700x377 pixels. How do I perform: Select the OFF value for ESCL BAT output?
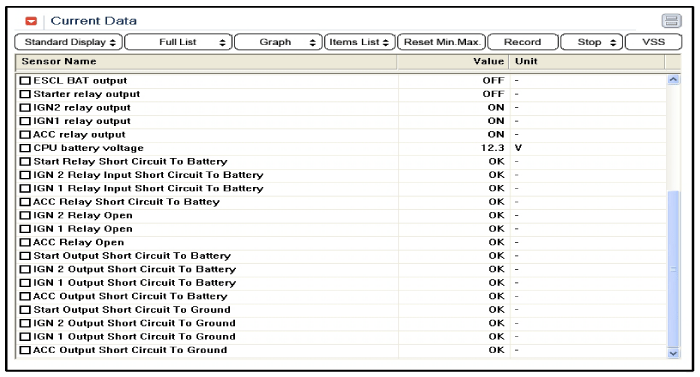(493, 81)
